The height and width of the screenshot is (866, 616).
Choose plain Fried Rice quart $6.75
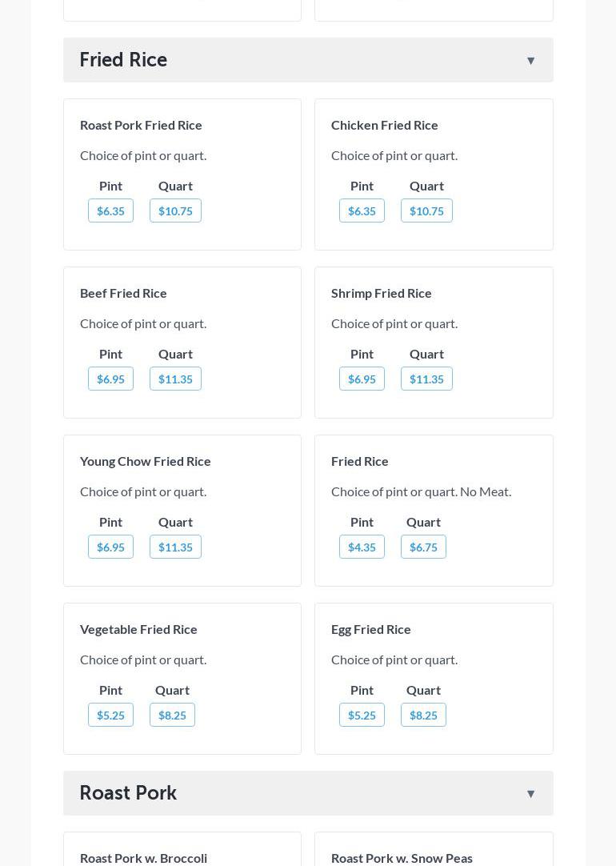(423, 547)
